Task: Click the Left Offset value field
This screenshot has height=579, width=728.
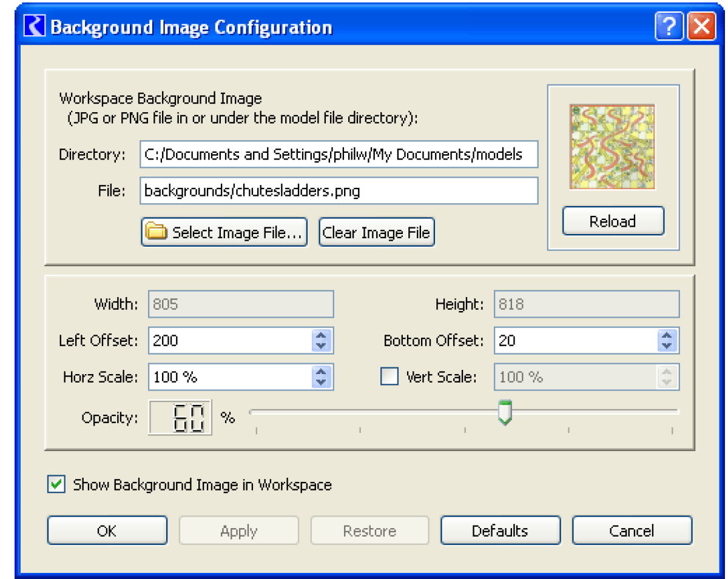Action: pyautogui.click(x=229, y=340)
